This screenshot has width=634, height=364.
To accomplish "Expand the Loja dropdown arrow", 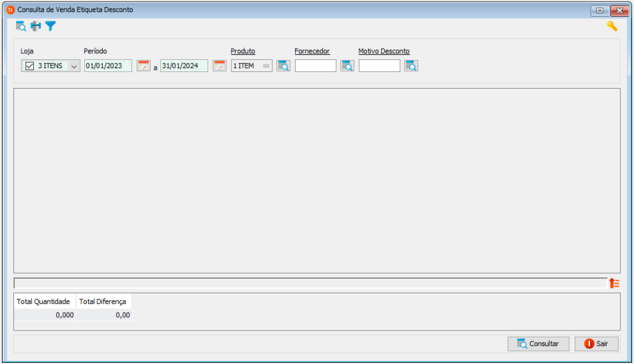I will coord(73,66).
